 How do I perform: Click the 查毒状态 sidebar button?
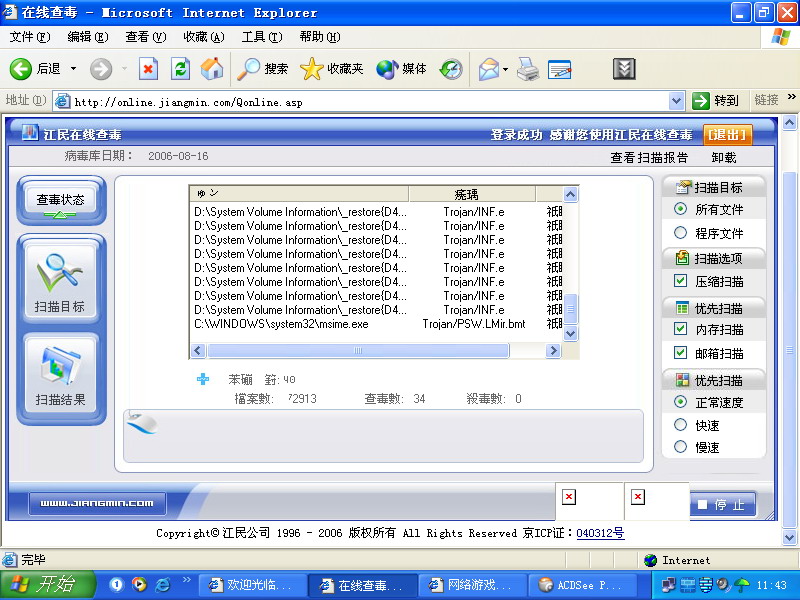click(61, 202)
